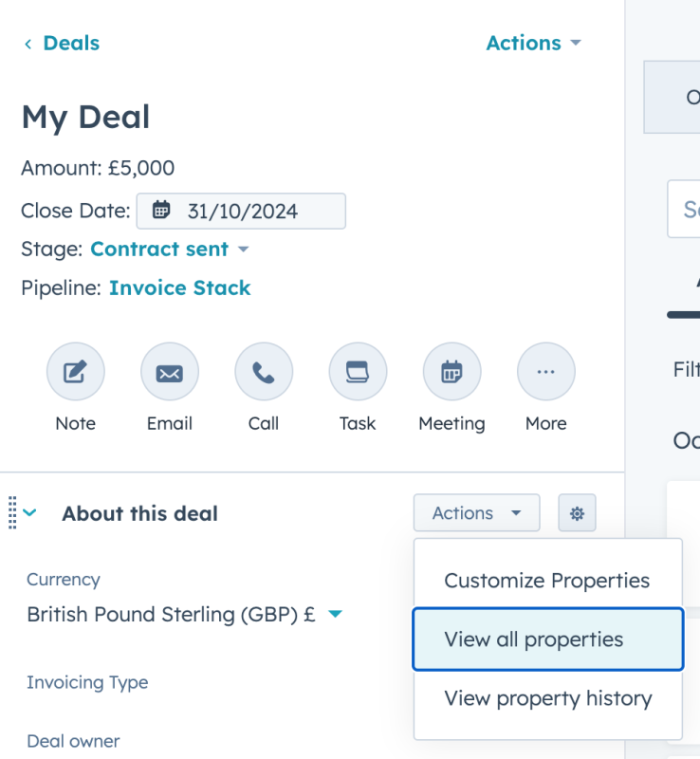Choose Customize Properties from the menu
This screenshot has height=759, width=700.
(x=547, y=580)
